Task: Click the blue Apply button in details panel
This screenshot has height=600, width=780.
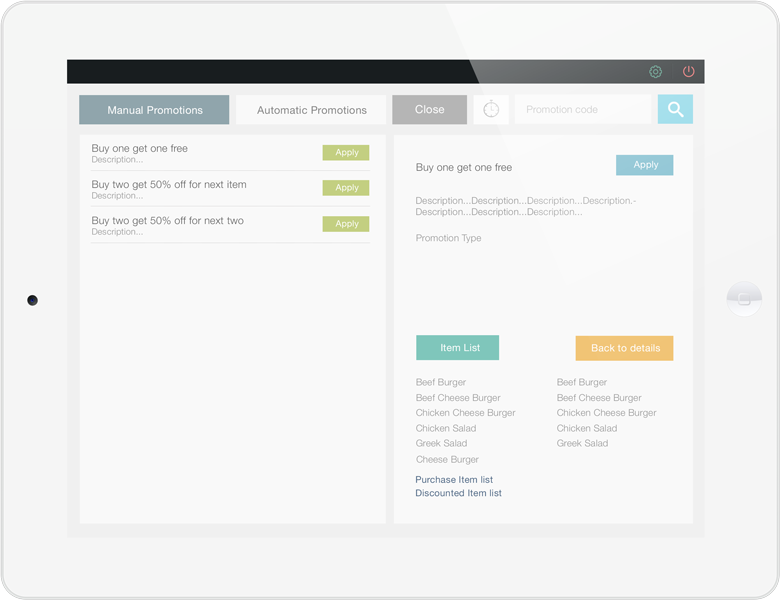Action: pyautogui.click(x=645, y=165)
